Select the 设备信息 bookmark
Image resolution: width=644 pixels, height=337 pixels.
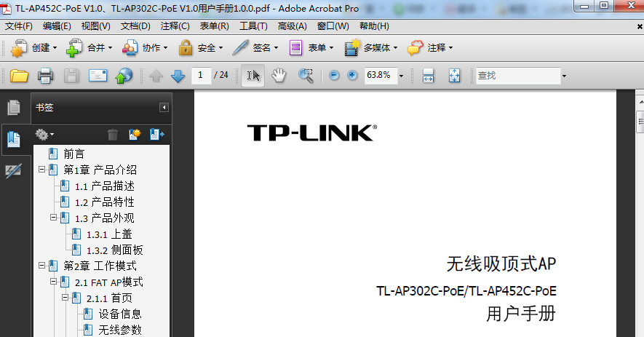(119, 314)
